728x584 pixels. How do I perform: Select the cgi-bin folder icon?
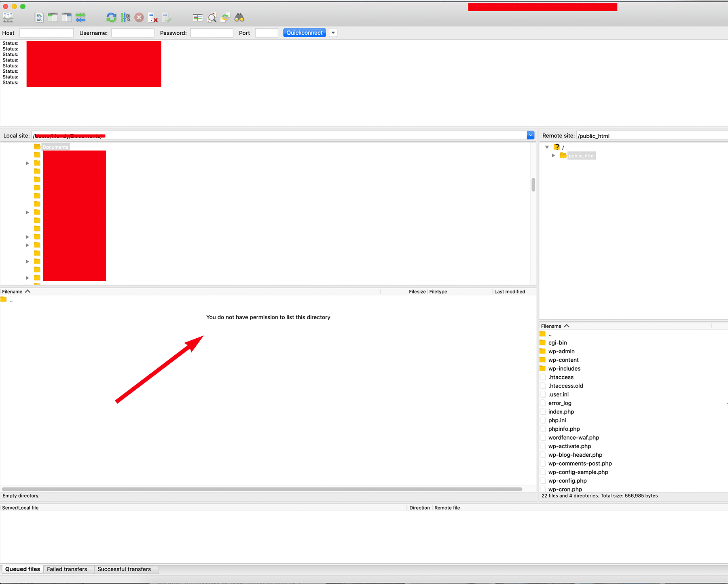tap(543, 342)
